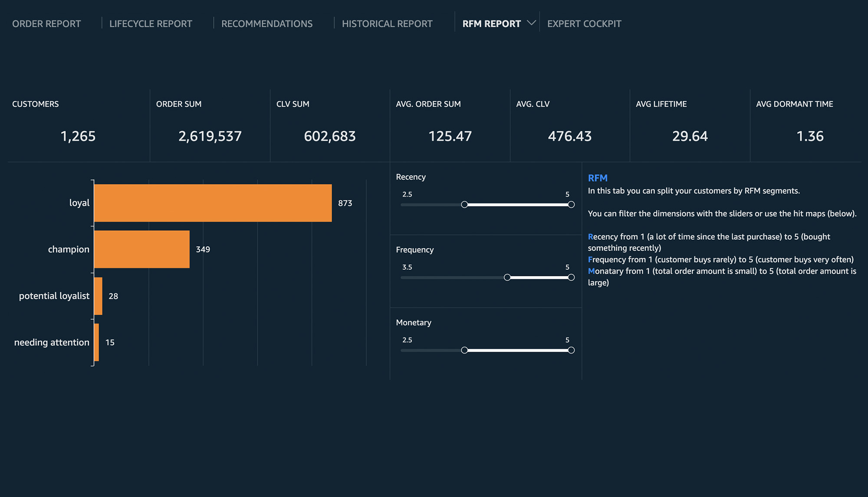This screenshot has height=497, width=868.
Task: Click the Frequency slider left handle
Action: click(507, 277)
